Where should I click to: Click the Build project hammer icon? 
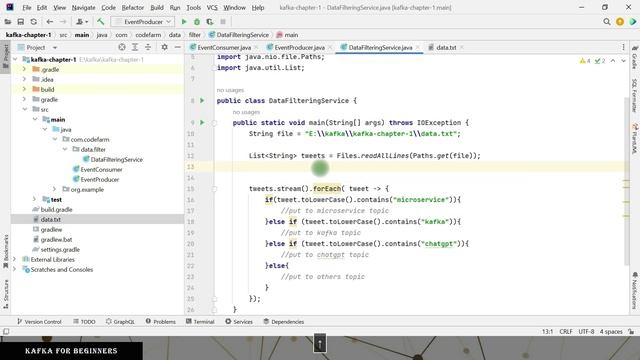click(100, 22)
